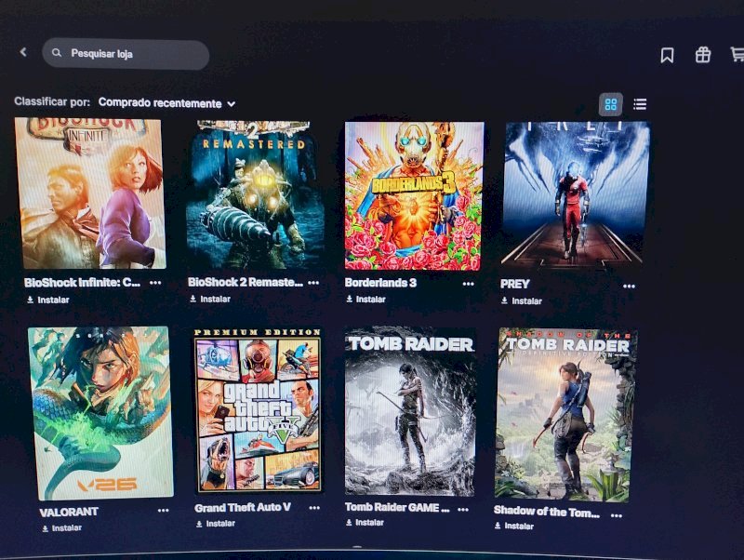Open more options for Borderlands 3

coord(468,284)
